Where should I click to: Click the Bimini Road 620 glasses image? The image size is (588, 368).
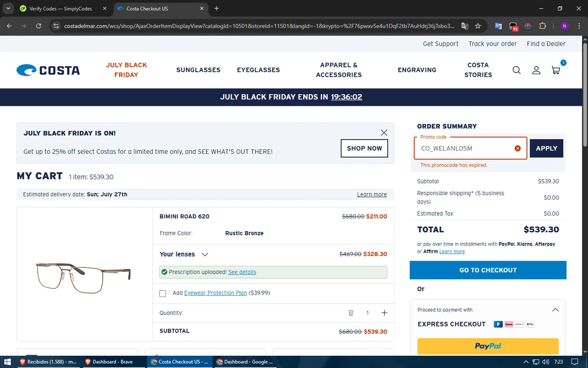coord(83,278)
